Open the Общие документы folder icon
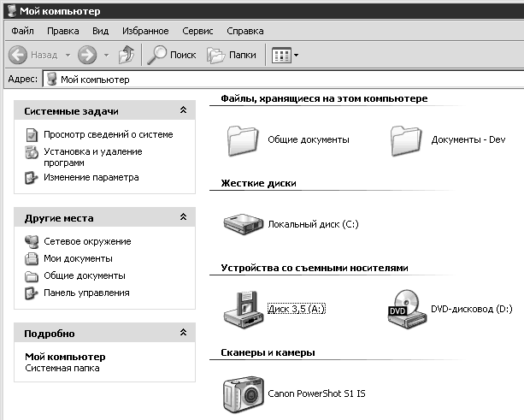The image size is (524, 420). click(x=242, y=139)
